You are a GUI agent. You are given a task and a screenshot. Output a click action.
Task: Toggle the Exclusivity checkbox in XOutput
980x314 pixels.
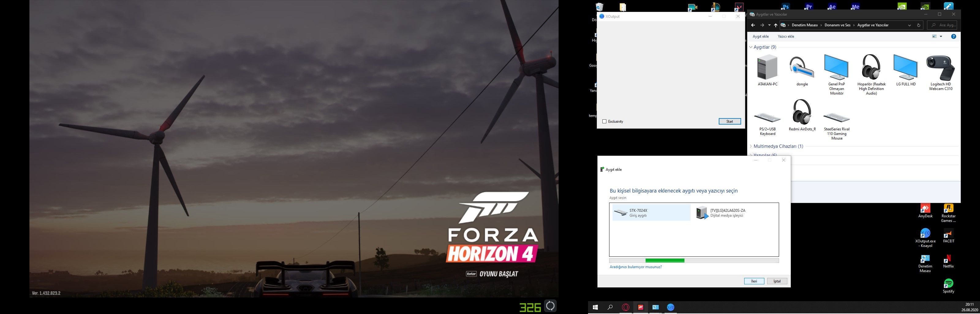pos(604,121)
